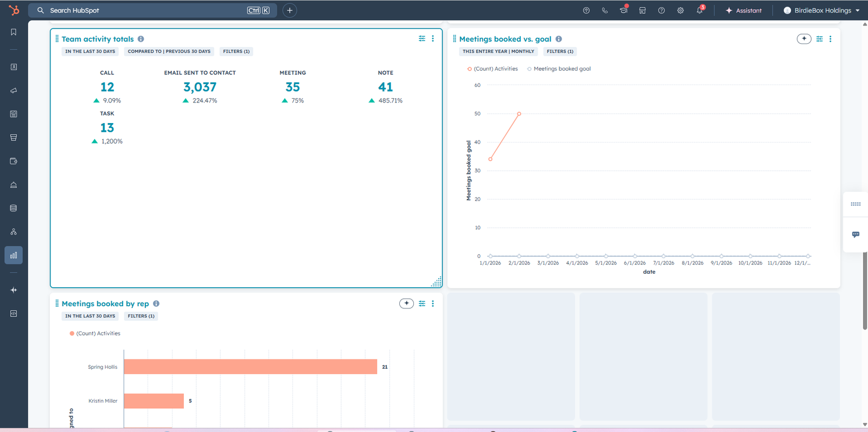Click the Spring Hollis bar showing 21
Viewport: 868px width, 432px height.
(x=251, y=367)
